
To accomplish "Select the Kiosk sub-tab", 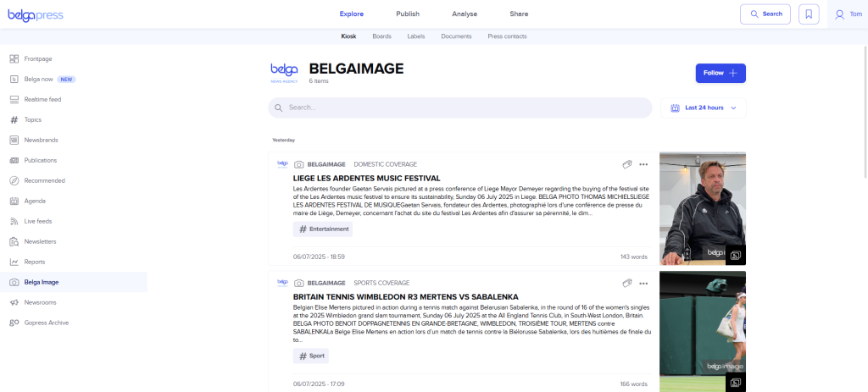I will tap(348, 36).
